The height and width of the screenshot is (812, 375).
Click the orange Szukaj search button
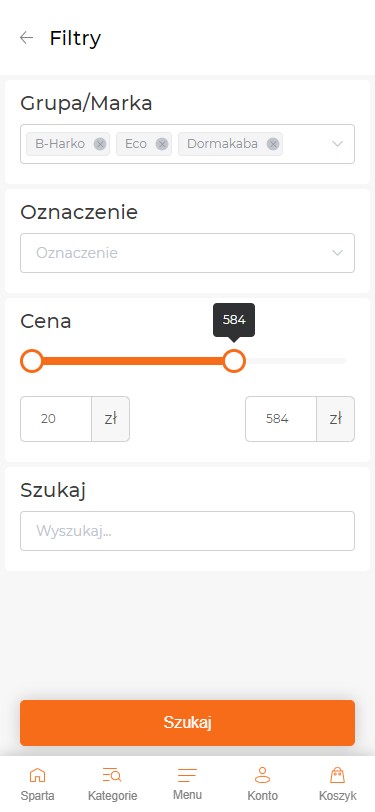(x=188, y=723)
